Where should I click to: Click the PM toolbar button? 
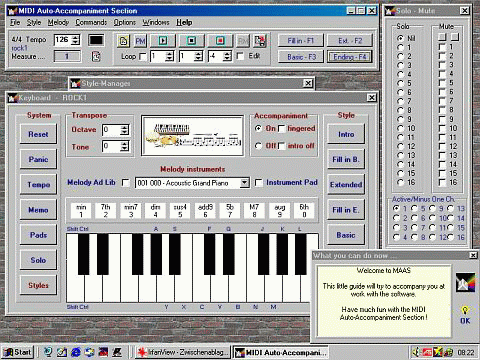(140, 41)
